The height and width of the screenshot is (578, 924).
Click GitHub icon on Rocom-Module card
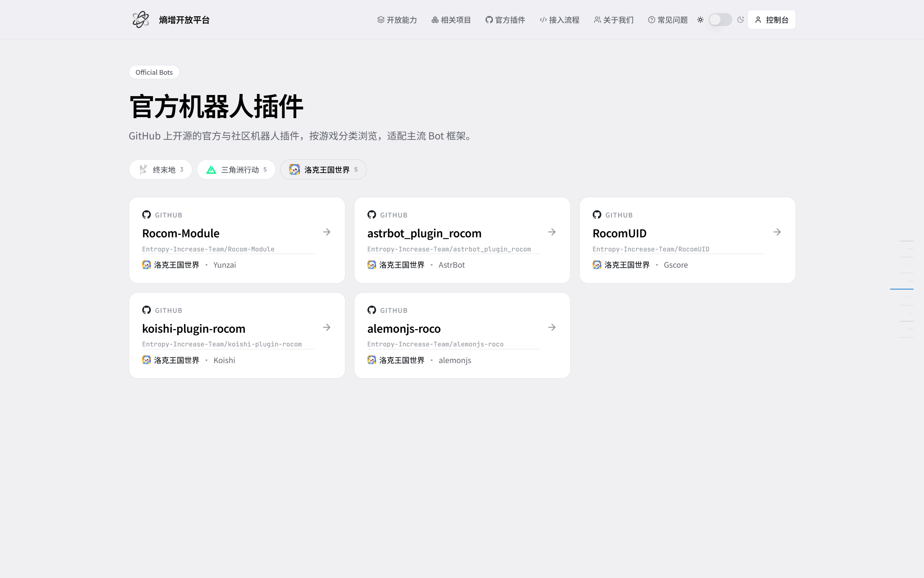(146, 215)
